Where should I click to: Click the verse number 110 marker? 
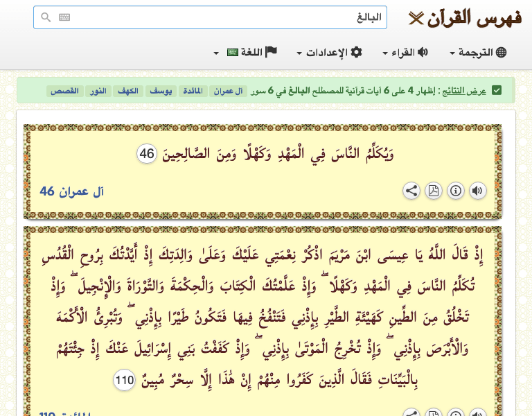[x=125, y=379]
